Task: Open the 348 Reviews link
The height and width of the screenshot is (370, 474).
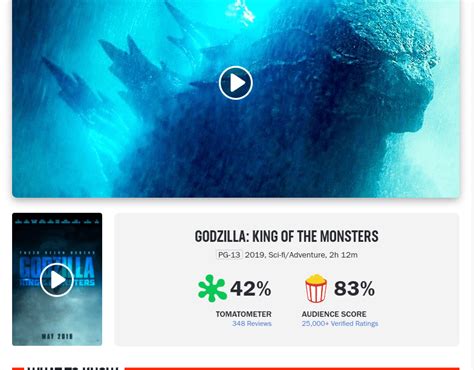Action: pos(252,324)
